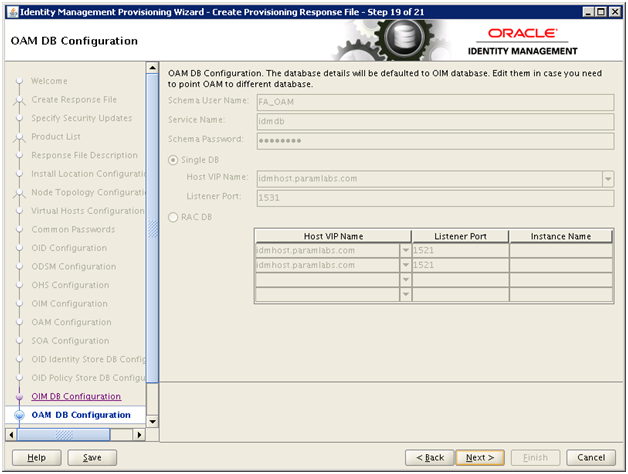The width and height of the screenshot is (628, 474).
Task: Select the RAC DB radio option
Action: [173, 217]
